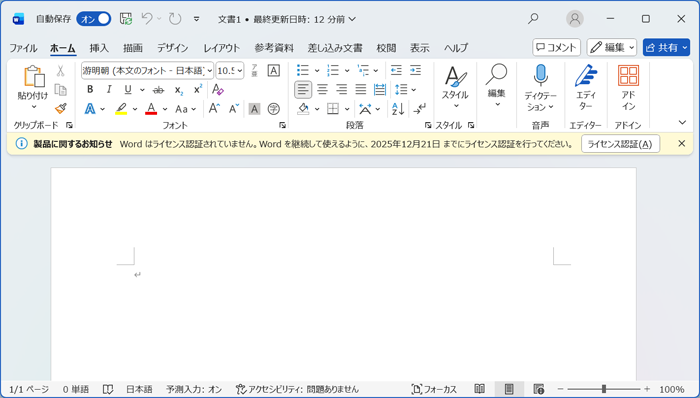700x398 pixels.
Task: Click the save icon in the title bar
Action: coord(126,19)
